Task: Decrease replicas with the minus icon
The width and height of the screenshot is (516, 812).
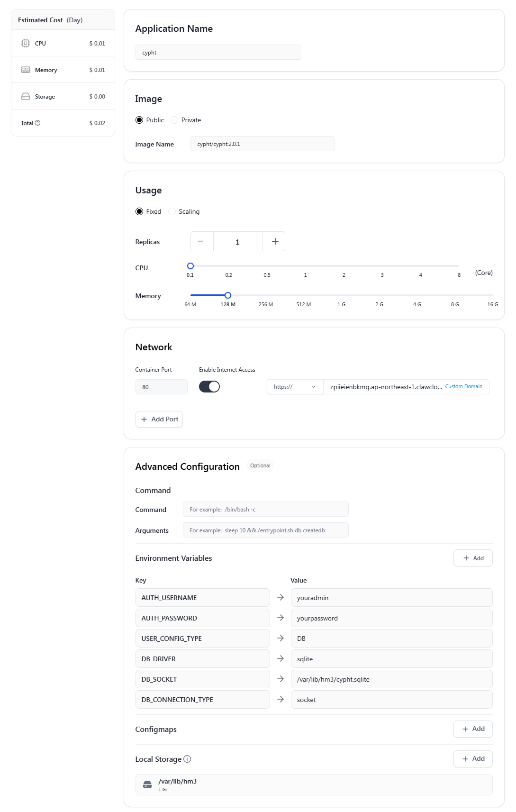Action: (x=201, y=241)
